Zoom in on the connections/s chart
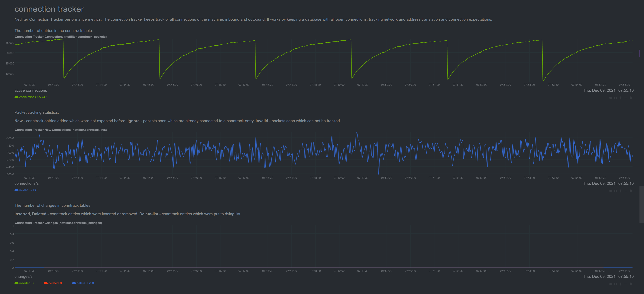The width and height of the screenshot is (644, 294). [621, 191]
